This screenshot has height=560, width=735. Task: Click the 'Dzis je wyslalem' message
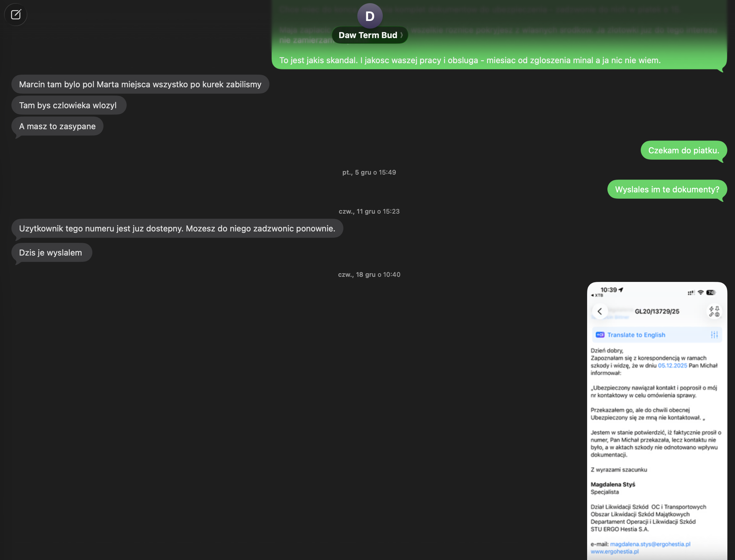(51, 253)
